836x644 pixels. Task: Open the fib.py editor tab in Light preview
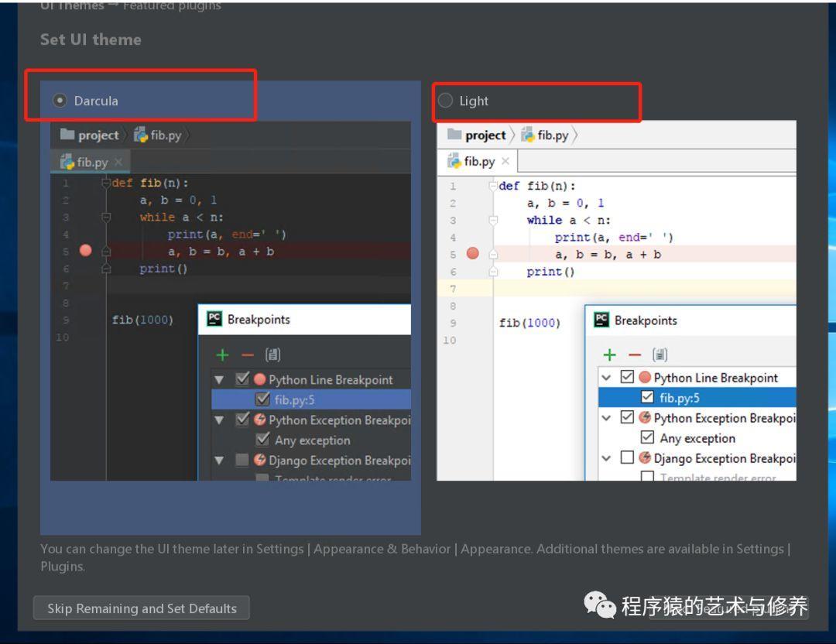(477, 161)
